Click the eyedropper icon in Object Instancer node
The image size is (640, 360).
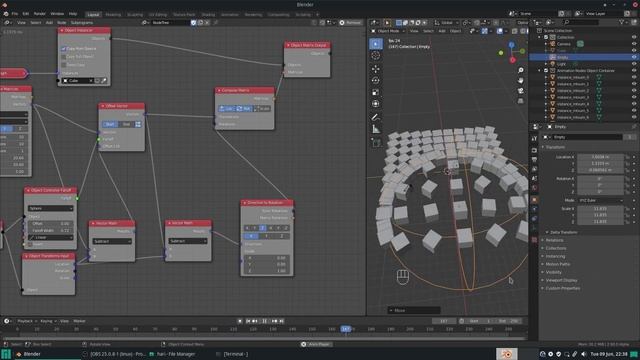[104, 81]
